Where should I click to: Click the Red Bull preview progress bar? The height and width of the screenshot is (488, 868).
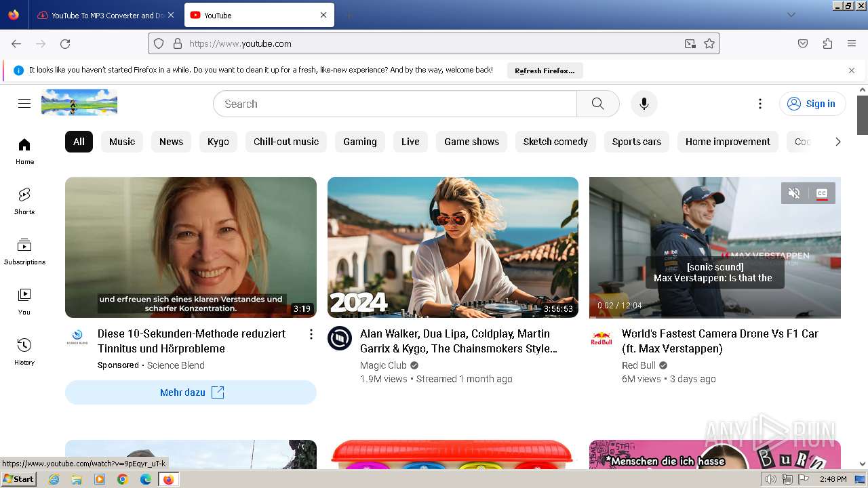(x=715, y=317)
